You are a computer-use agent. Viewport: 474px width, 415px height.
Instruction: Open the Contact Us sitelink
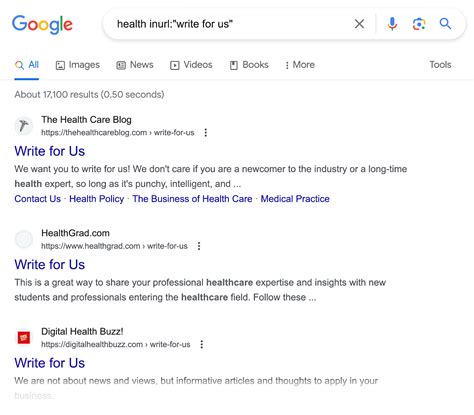click(38, 199)
